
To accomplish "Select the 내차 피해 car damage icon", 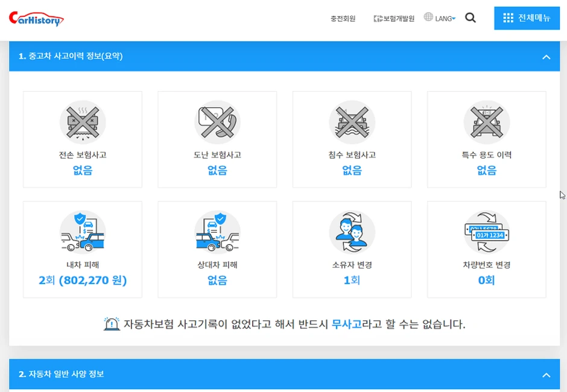I will point(82,231).
